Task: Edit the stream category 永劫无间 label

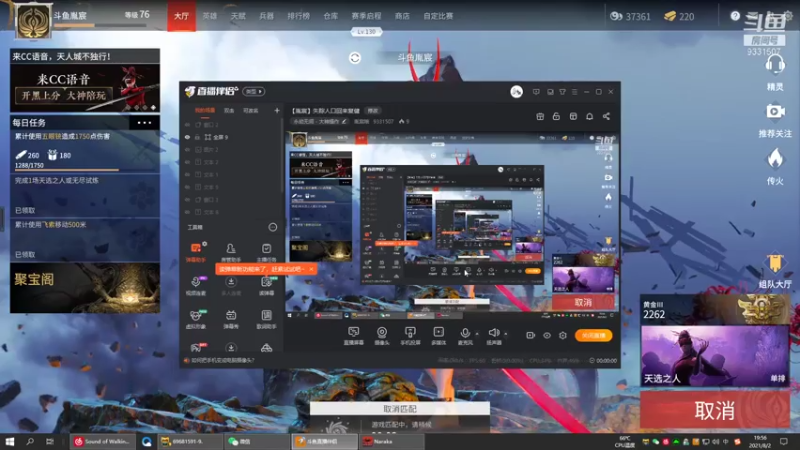Action: pos(319,121)
